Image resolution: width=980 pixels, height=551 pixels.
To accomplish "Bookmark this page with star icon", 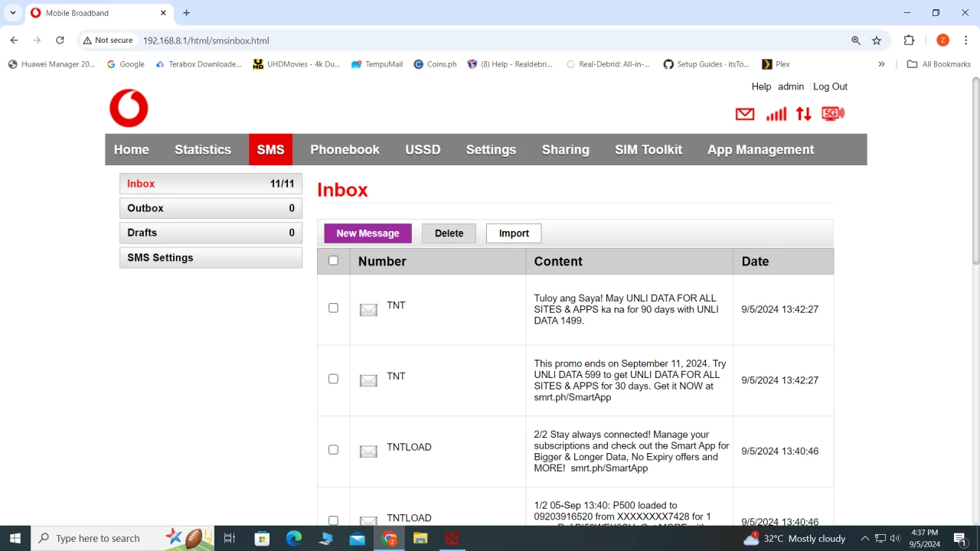I will (877, 41).
